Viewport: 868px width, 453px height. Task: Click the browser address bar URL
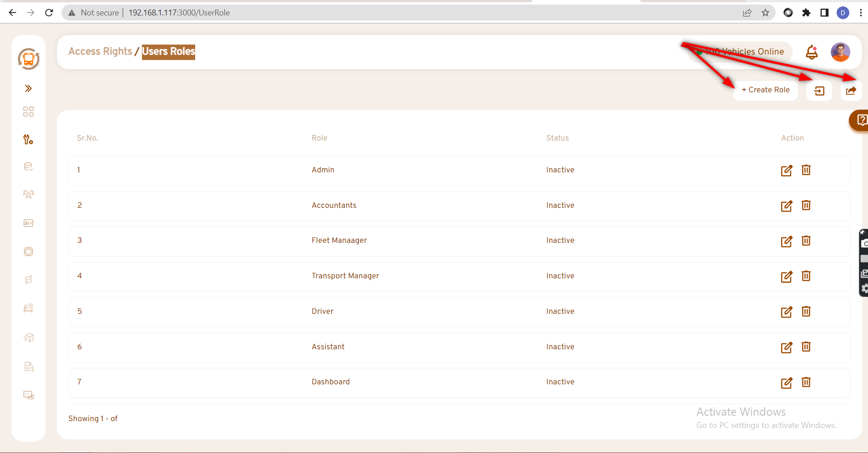pyautogui.click(x=179, y=13)
